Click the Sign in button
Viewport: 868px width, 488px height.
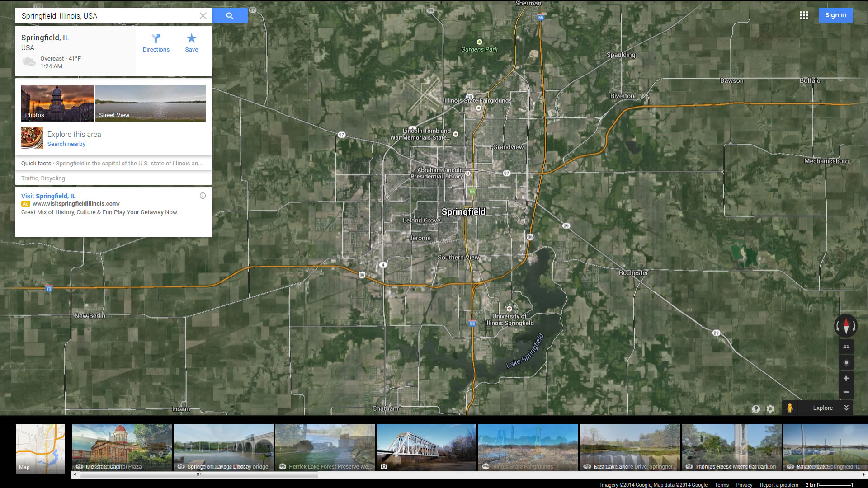(835, 15)
